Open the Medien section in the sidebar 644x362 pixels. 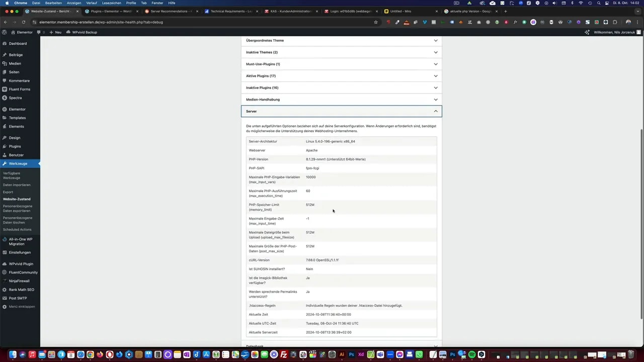click(x=15, y=63)
